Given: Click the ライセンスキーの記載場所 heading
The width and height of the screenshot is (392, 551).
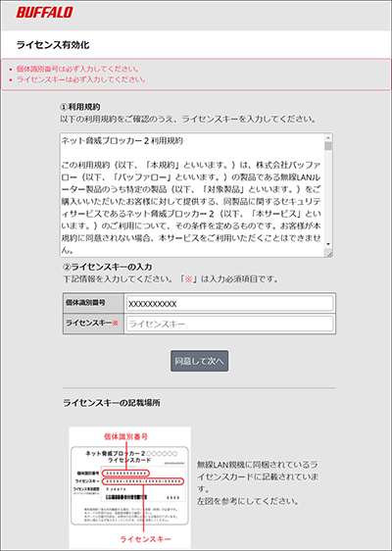Looking at the screenshot, I should (x=112, y=403).
